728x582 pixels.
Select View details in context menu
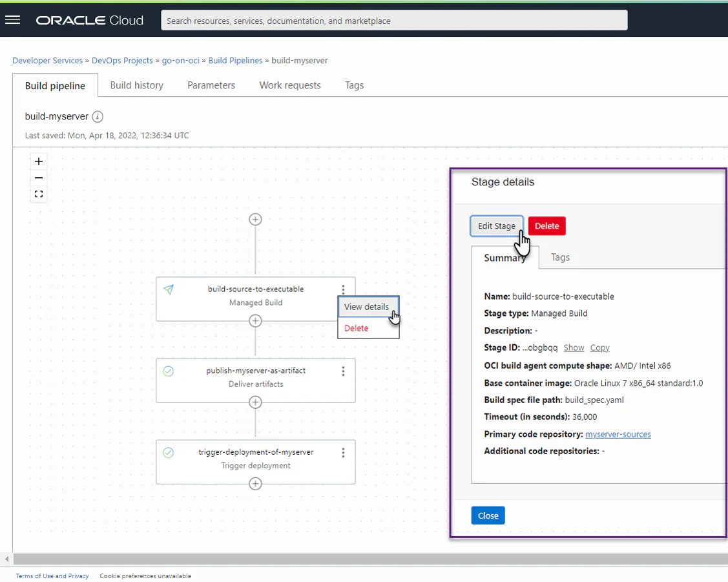[368, 307]
